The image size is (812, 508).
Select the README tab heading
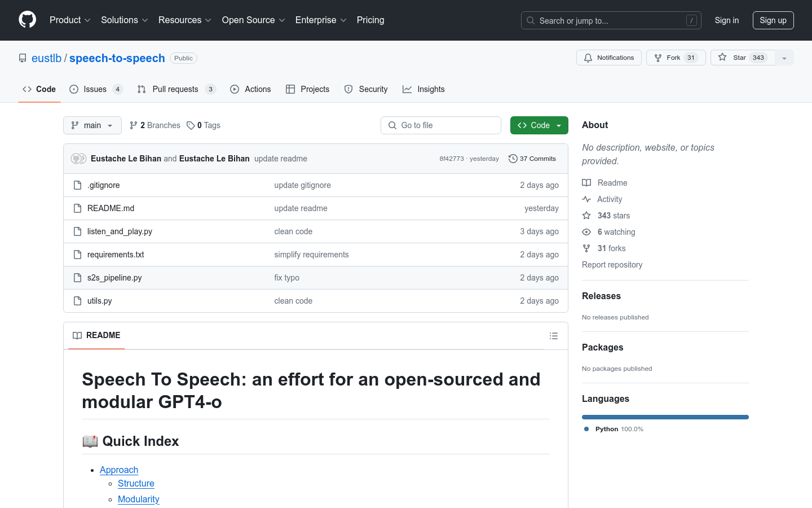(x=97, y=335)
